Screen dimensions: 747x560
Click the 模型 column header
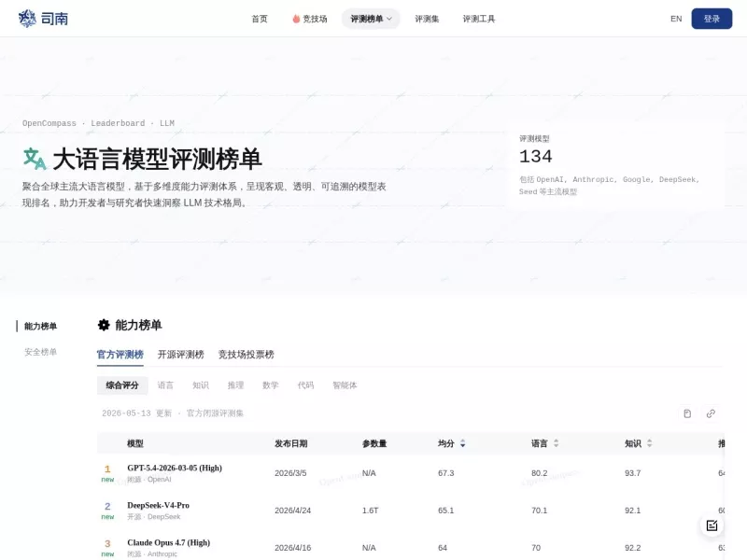click(x=134, y=443)
